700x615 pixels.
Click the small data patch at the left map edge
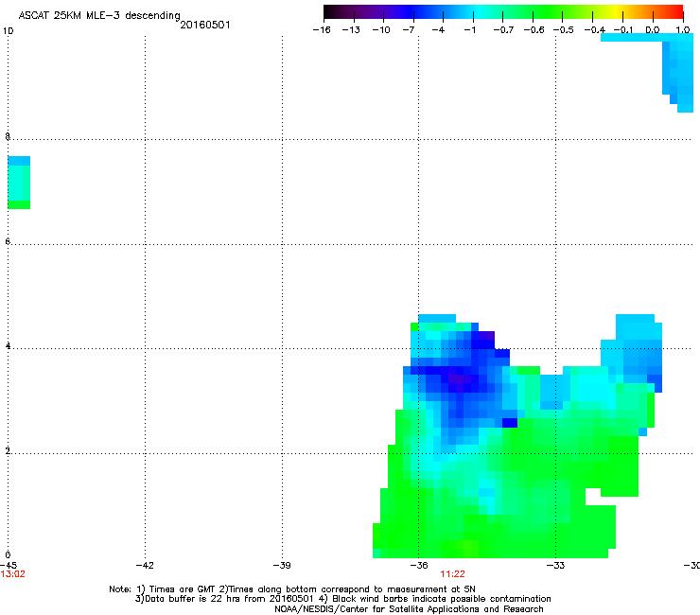[19, 183]
